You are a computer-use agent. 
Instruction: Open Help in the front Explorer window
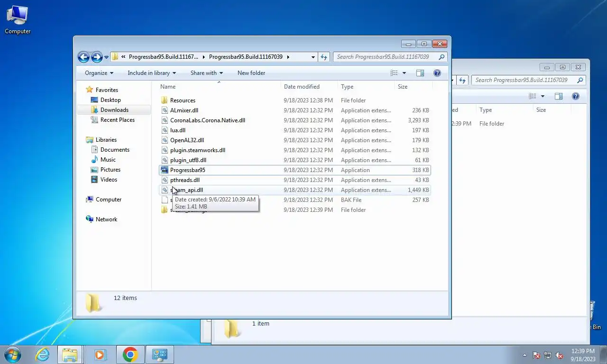click(437, 73)
